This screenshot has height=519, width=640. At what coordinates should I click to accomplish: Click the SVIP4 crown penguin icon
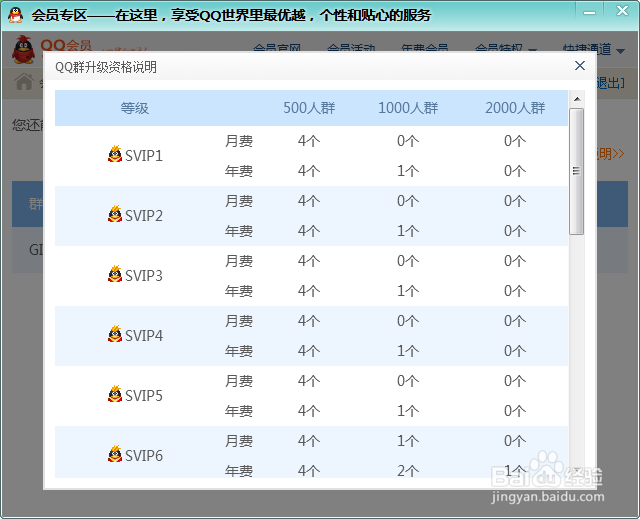tap(115, 334)
